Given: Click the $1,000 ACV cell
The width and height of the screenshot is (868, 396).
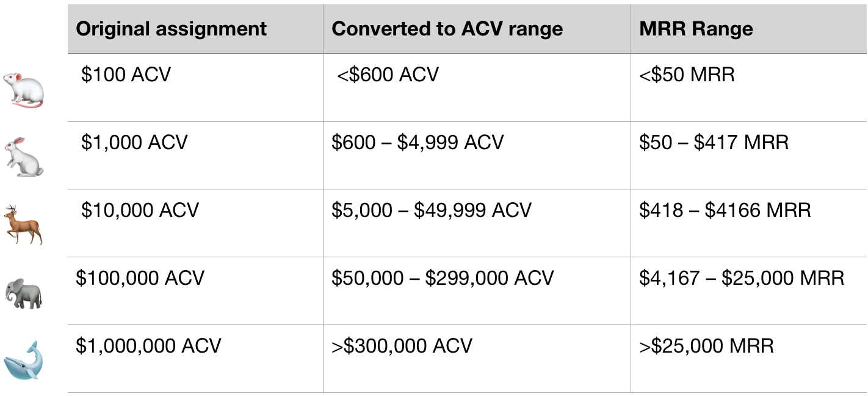Looking at the screenshot, I should (x=195, y=155).
